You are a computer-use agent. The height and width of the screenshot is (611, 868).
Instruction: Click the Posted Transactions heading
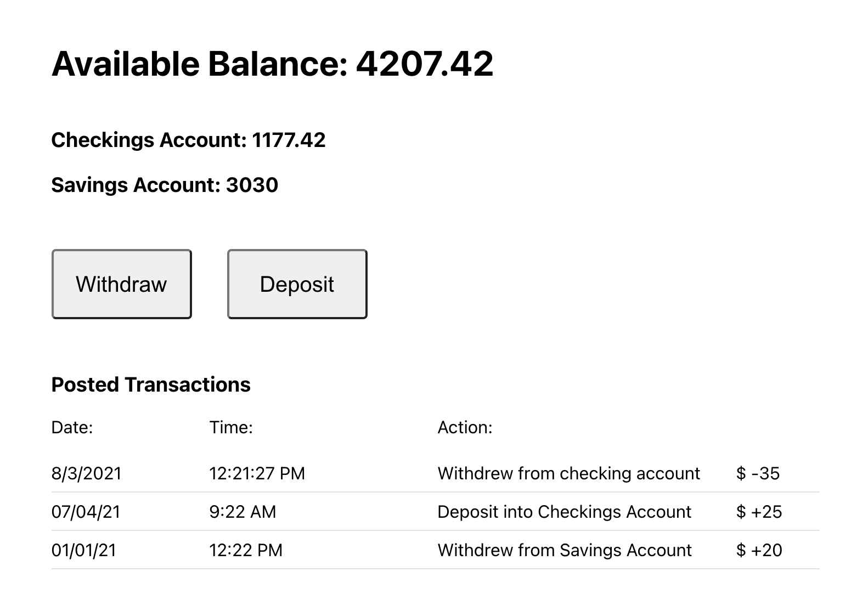(151, 384)
